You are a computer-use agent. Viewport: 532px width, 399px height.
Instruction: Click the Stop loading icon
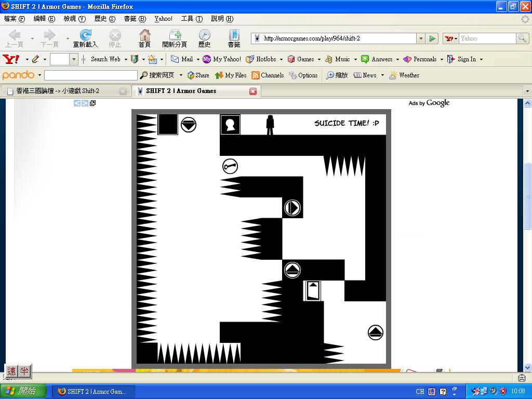pos(115,38)
